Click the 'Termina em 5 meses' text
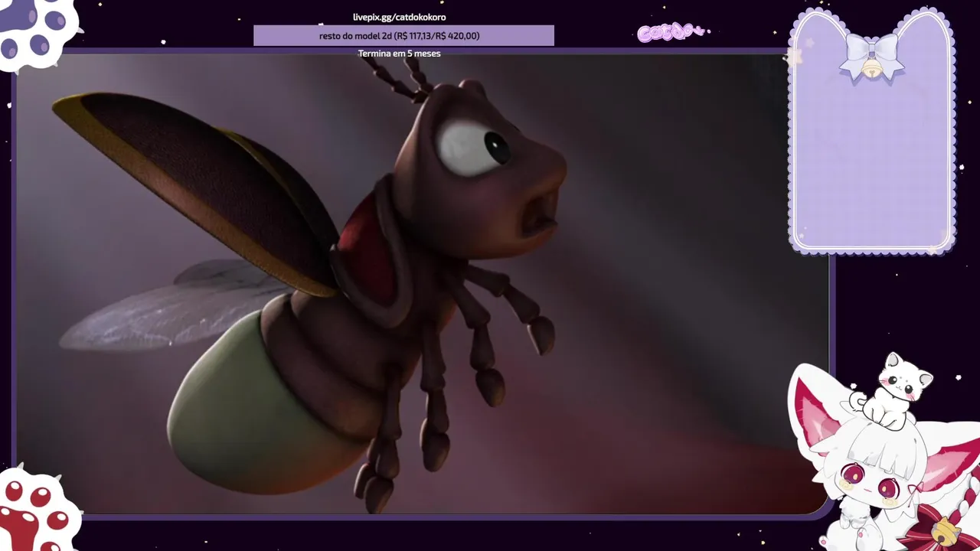Viewport: 980px width, 551px height. point(399,54)
